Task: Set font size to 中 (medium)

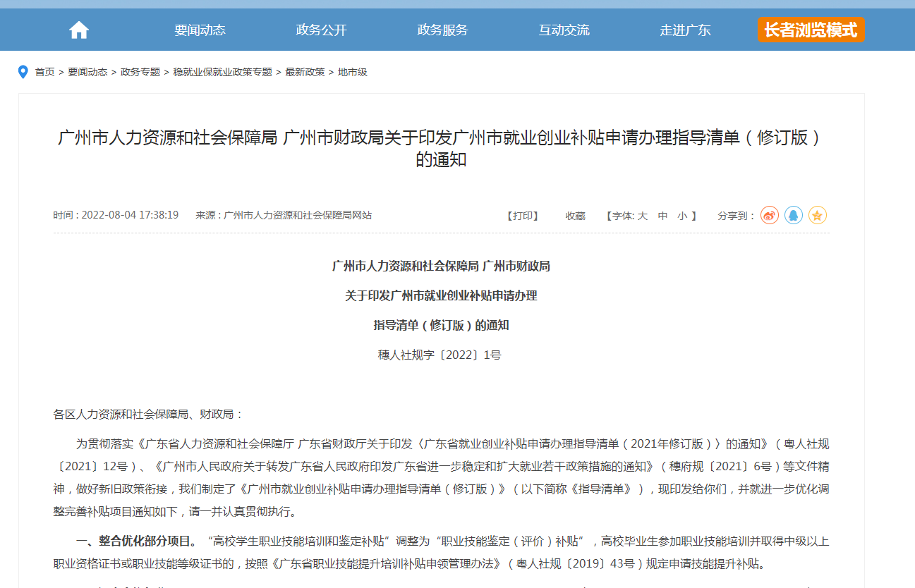Action: click(x=662, y=216)
